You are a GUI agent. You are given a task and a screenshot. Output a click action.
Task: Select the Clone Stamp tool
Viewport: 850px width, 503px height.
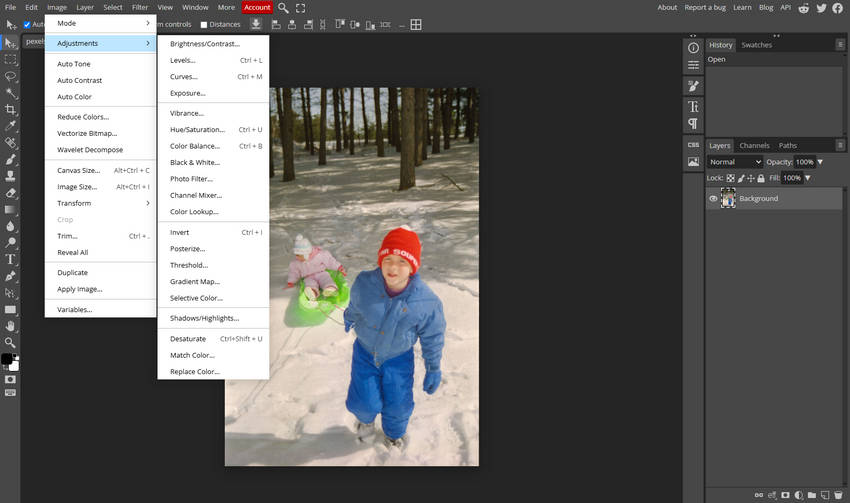point(10,176)
